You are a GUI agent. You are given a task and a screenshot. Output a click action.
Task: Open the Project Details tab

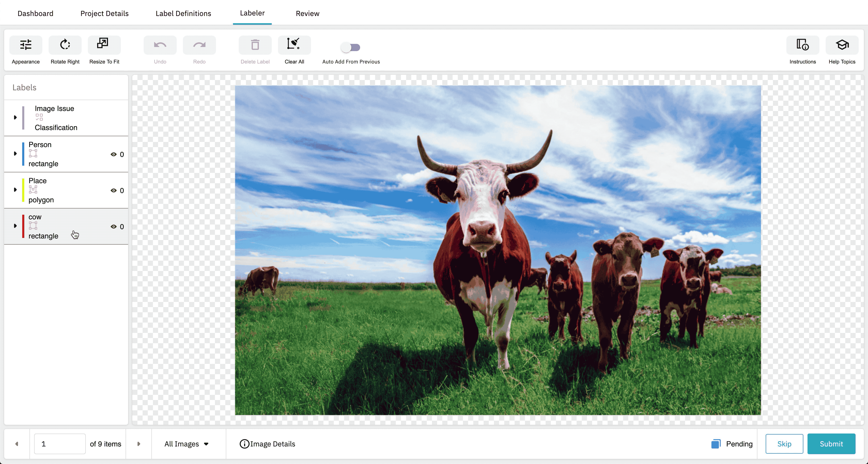pyautogui.click(x=104, y=13)
